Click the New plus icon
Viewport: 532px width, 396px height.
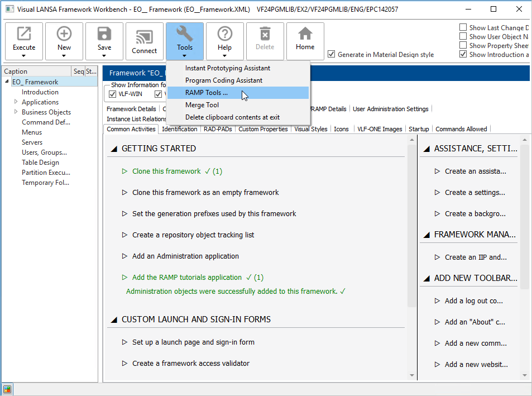pos(64,35)
